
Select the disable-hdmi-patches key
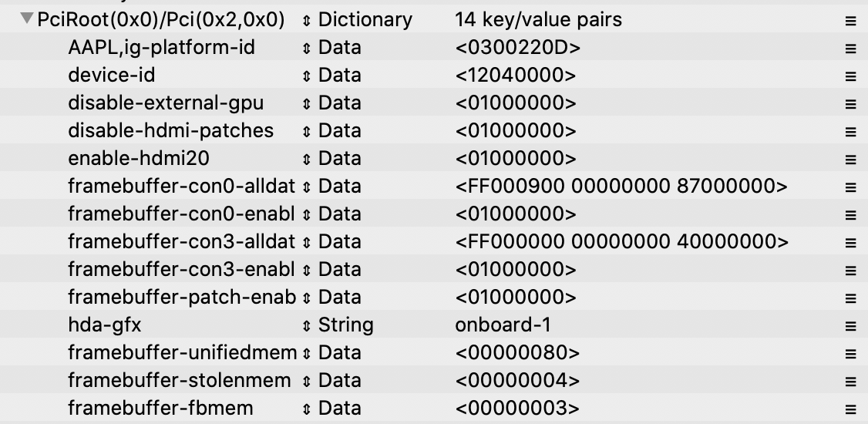170,130
